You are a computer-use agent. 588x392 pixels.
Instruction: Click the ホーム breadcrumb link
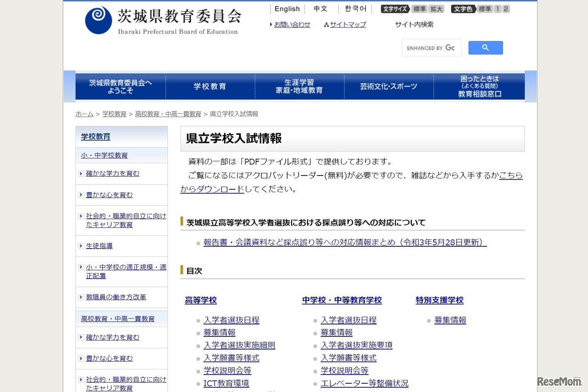[84, 114]
